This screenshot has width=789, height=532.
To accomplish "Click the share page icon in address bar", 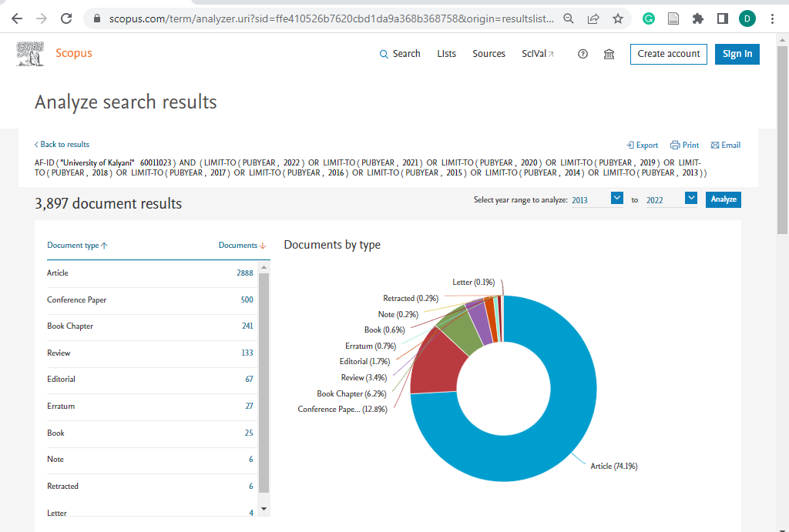I will (x=593, y=19).
